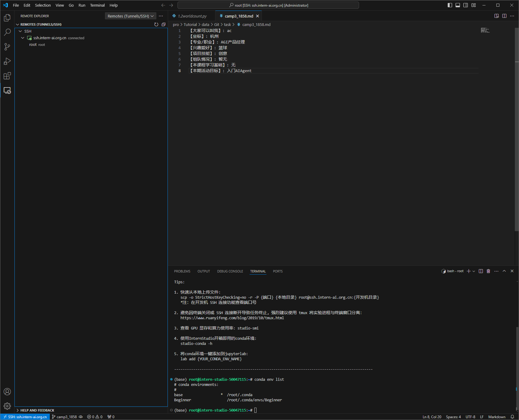The height and width of the screenshot is (420, 519).
Task: Open the File menu
Action: pyautogui.click(x=16, y=5)
